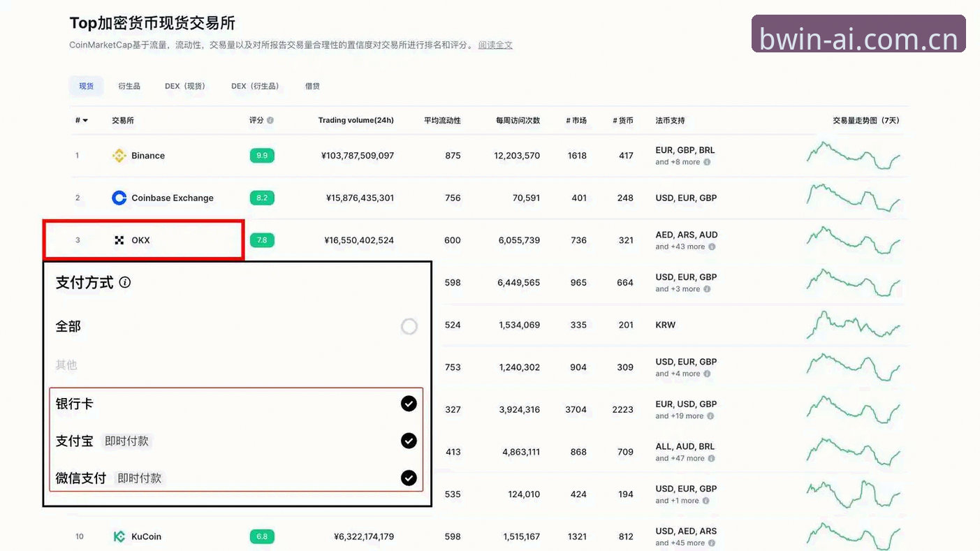The height and width of the screenshot is (551, 980).
Task: Click info icon next to 'and +3 more'
Action: pos(707,289)
